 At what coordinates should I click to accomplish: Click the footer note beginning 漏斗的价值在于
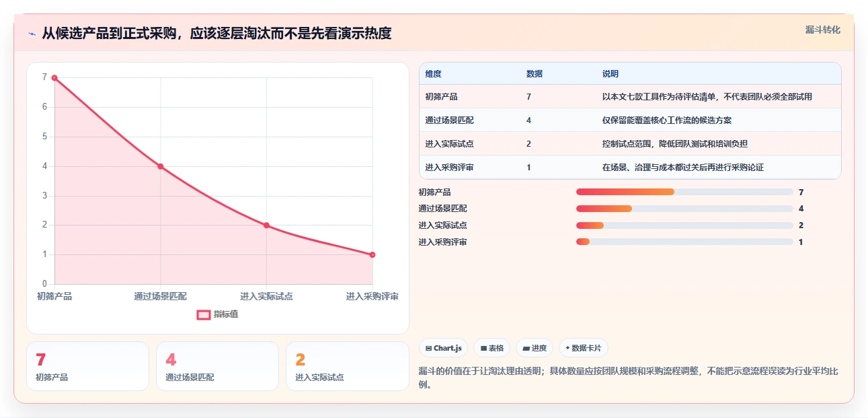628,378
